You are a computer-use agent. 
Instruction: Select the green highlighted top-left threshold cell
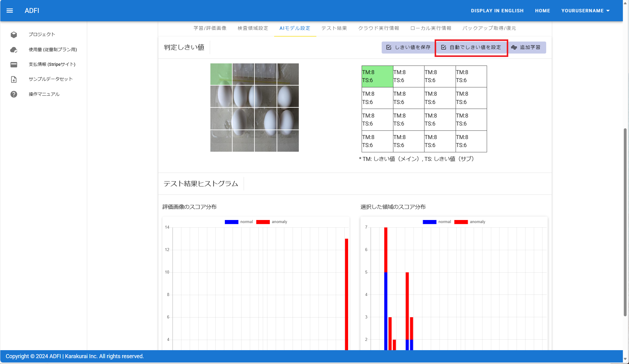377,76
